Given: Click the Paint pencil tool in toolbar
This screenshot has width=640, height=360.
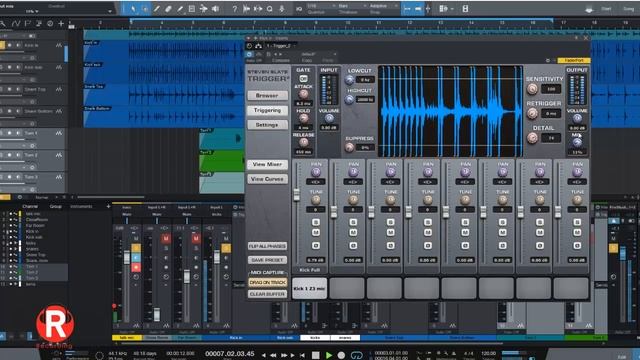Looking at the screenshot, I should click(x=180, y=9).
